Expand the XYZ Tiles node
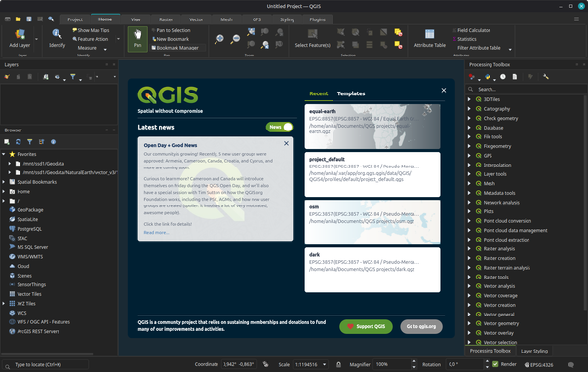 (4, 304)
